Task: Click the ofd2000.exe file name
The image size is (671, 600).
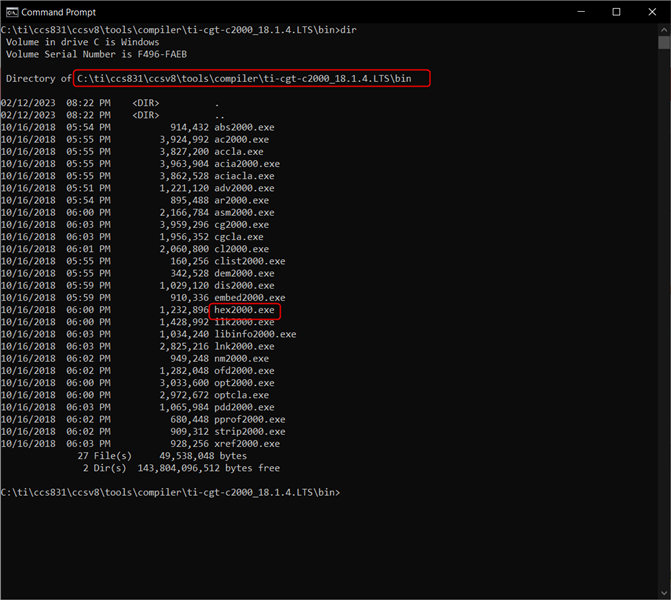Action: 244,371
